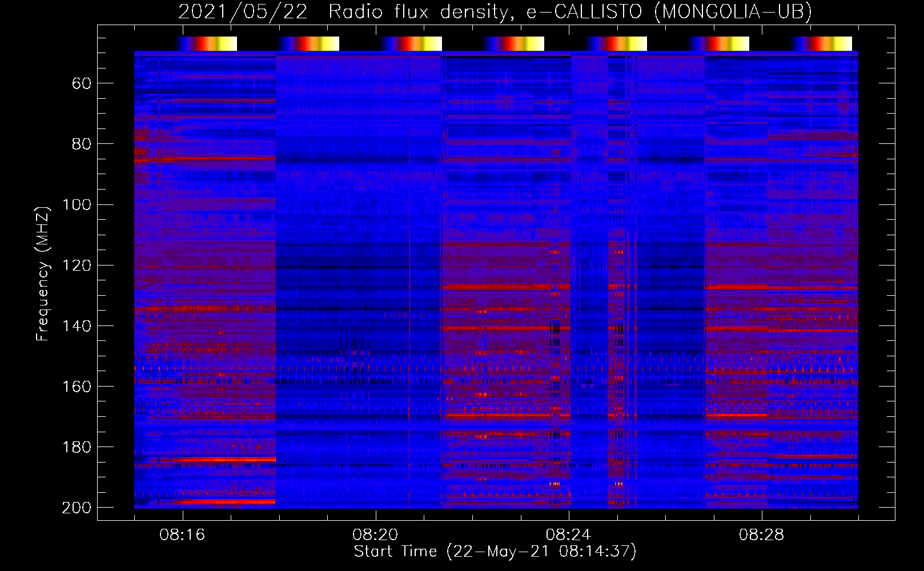The height and width of the screenshot is (571, 924).
Task: Click the 'Start Time (22-May-21 08:14:37)' axis label
Action: tap(495, 552)
